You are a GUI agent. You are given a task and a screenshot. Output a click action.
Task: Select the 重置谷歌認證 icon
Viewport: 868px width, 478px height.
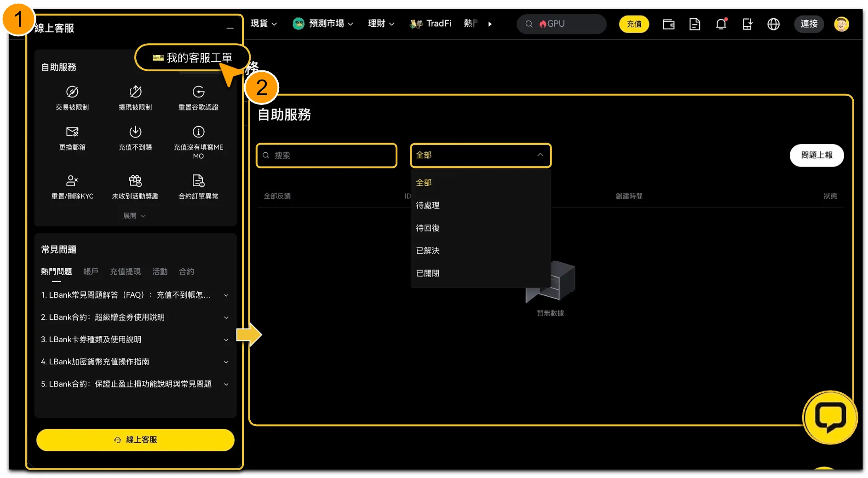point(198,92)
